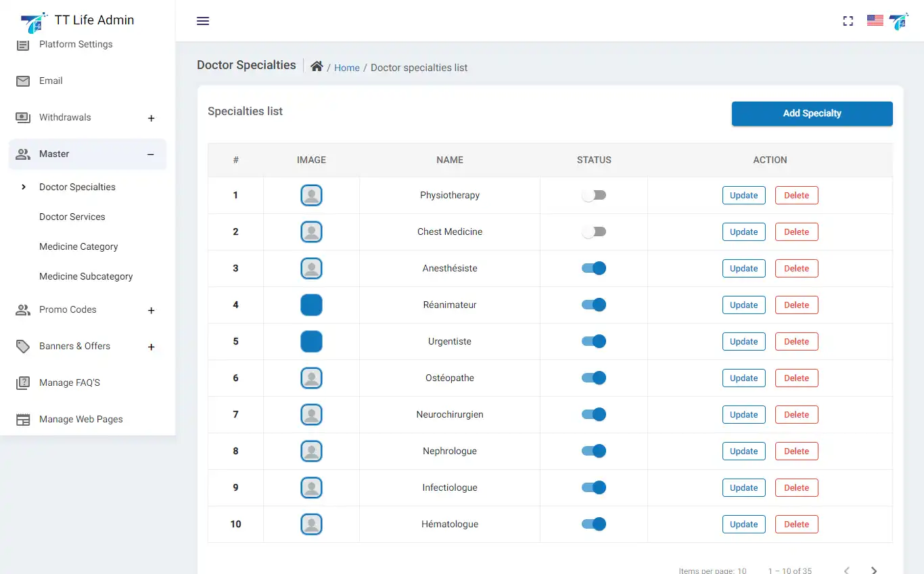Collapse the Master menu section
Image resolution: width=924 pixels, height=574 pixels.
(x=151, y=154)
